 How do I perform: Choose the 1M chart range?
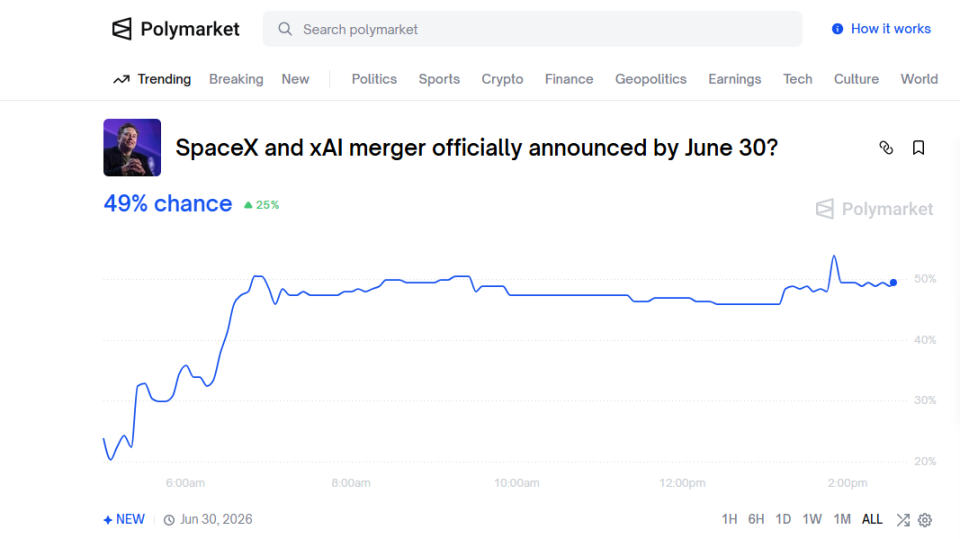[842, 519]
